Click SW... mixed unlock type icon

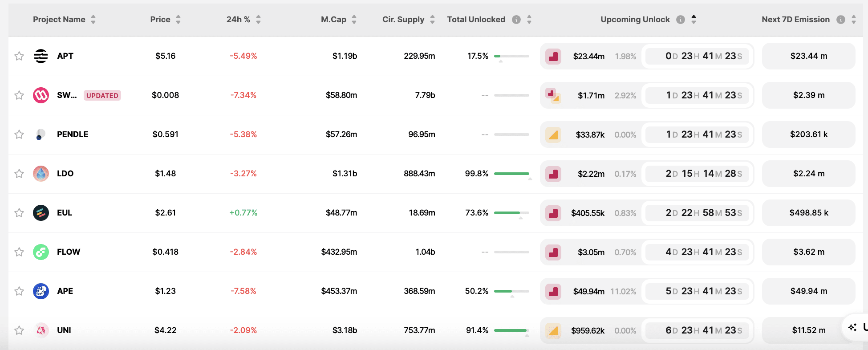(x=553, y=95)
